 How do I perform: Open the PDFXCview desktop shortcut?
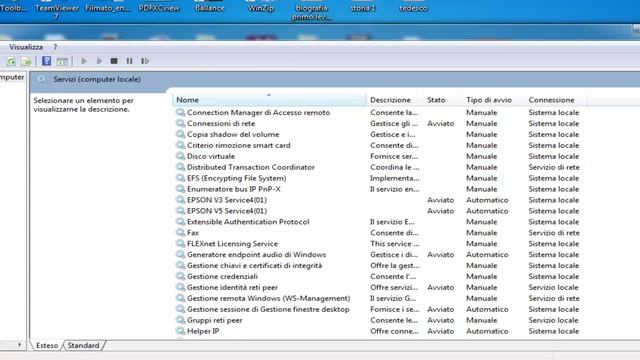pyautogui.click(x=159, y=8)
